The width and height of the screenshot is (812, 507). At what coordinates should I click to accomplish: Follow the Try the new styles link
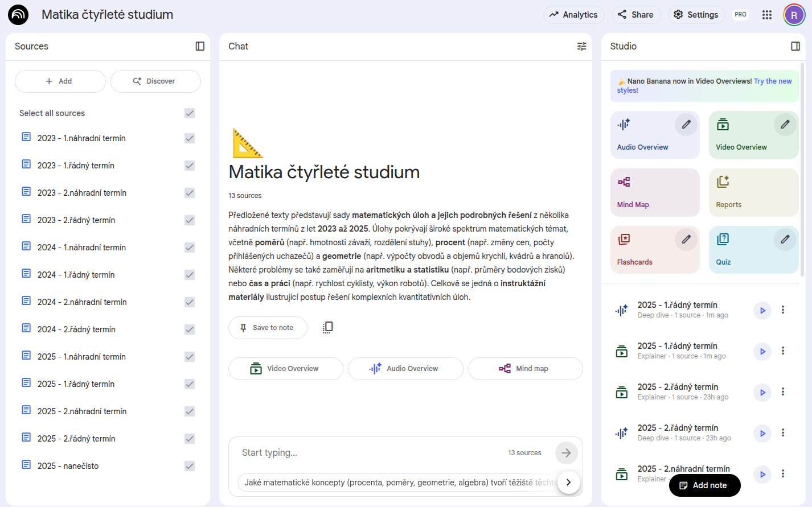(773, 81)
